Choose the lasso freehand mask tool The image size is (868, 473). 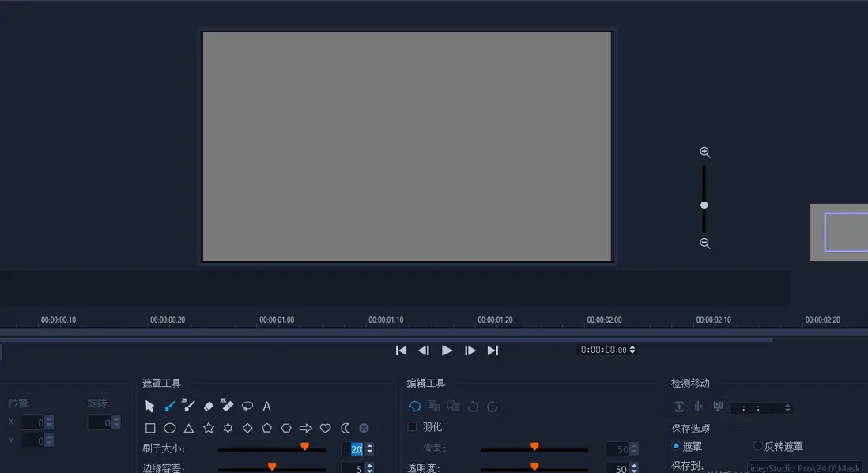[x=247, y=406]
